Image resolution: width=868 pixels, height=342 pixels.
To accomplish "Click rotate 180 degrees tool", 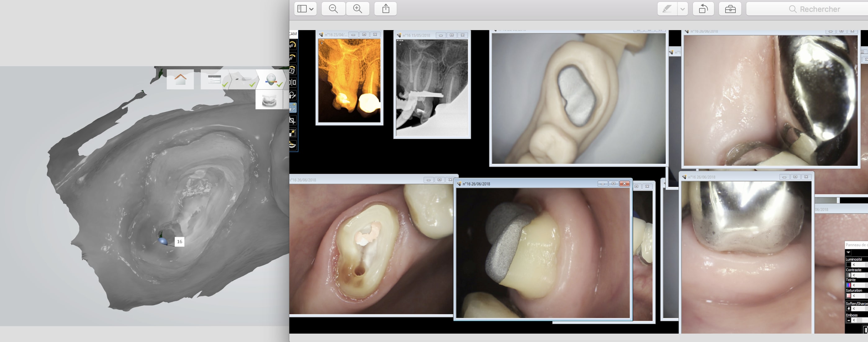I will (292, 45).
